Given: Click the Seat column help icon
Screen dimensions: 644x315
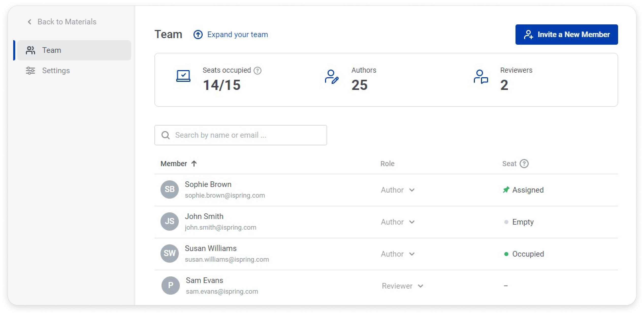Looking at the screenshot, I should point(524,164).
